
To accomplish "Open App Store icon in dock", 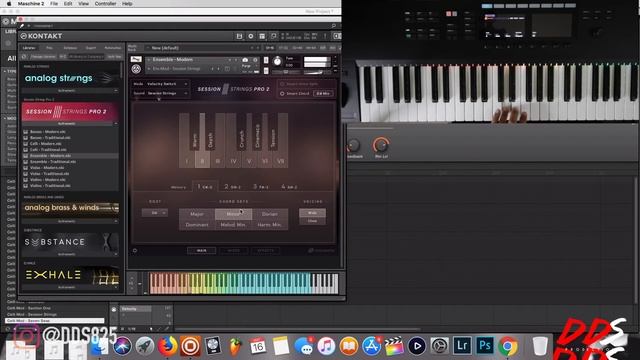I will coord(371,346).
